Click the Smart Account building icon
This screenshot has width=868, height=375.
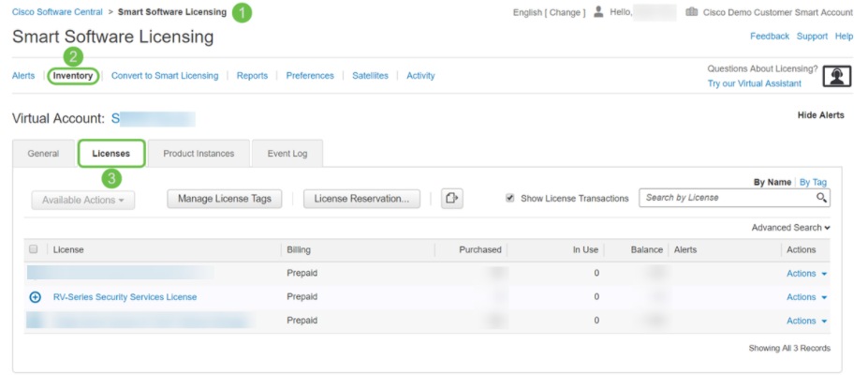[692, 12]
